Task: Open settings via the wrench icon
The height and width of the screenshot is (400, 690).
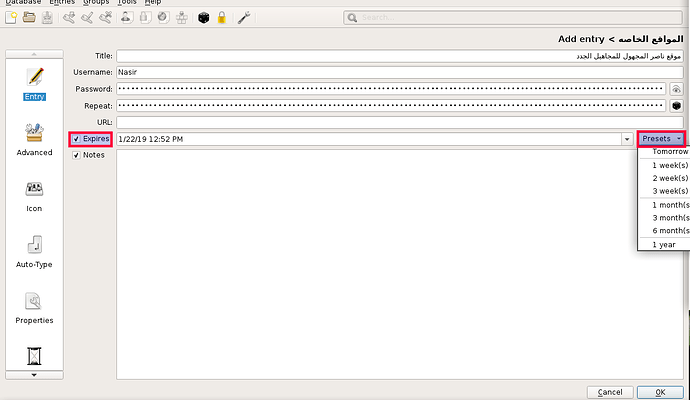Action: click(243, 18)
